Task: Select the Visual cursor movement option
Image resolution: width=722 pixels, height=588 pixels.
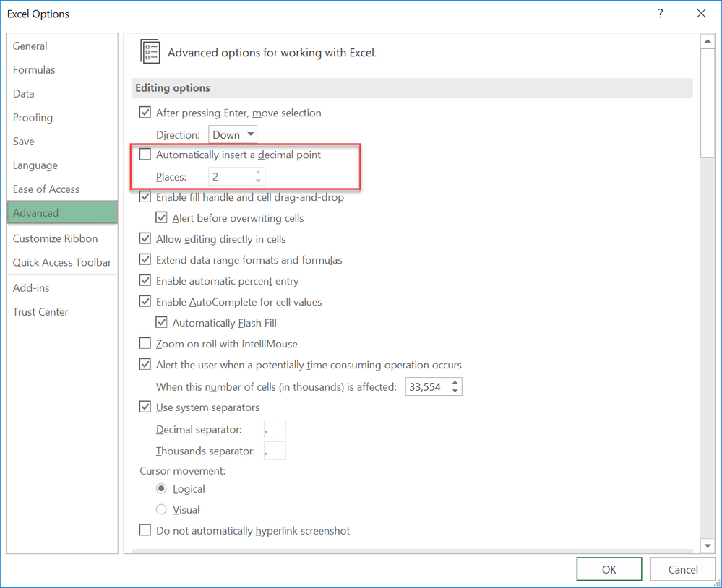Action: pyautogui.click(x=161, y=509)
